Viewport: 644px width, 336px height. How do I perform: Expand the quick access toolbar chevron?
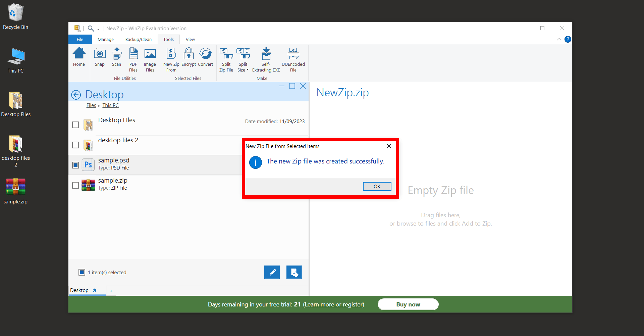98,28
